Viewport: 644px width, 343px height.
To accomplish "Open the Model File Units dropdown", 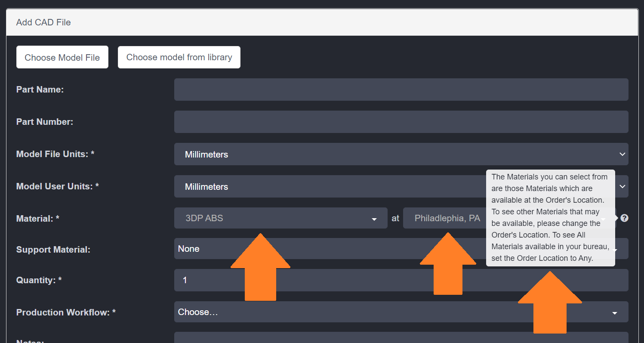I will [401, 154].
